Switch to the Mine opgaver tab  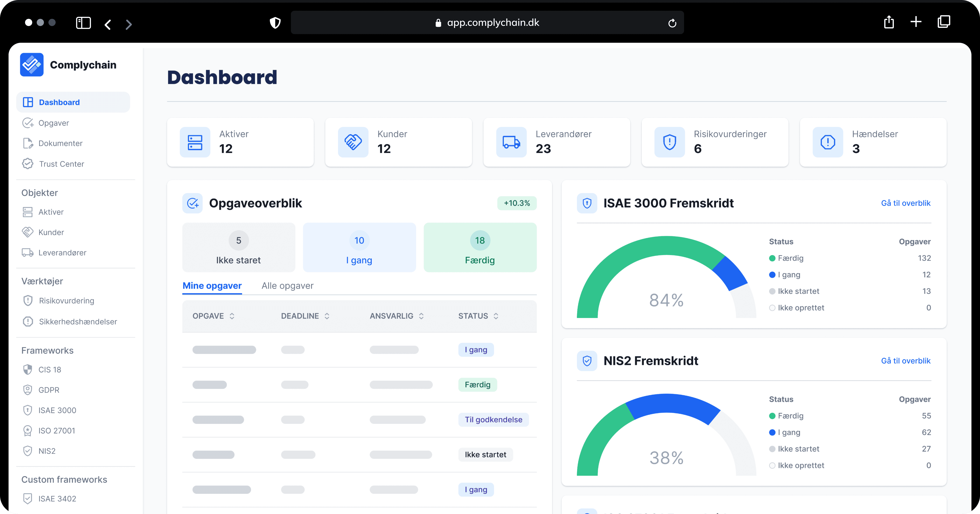pyautogui.click(x=212, y=286)
